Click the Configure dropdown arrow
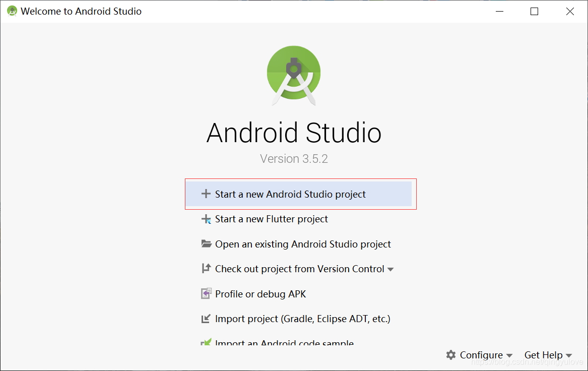 (x=509, y=355)
